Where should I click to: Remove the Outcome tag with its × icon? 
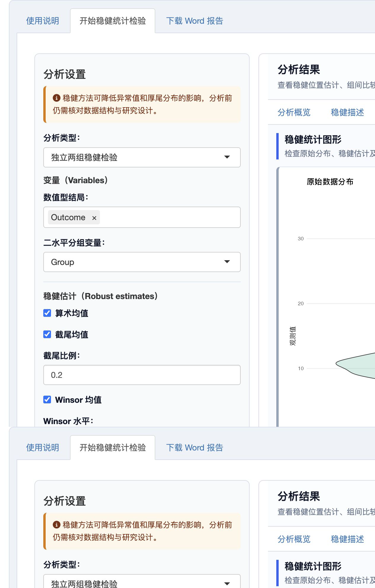point(94,218)
